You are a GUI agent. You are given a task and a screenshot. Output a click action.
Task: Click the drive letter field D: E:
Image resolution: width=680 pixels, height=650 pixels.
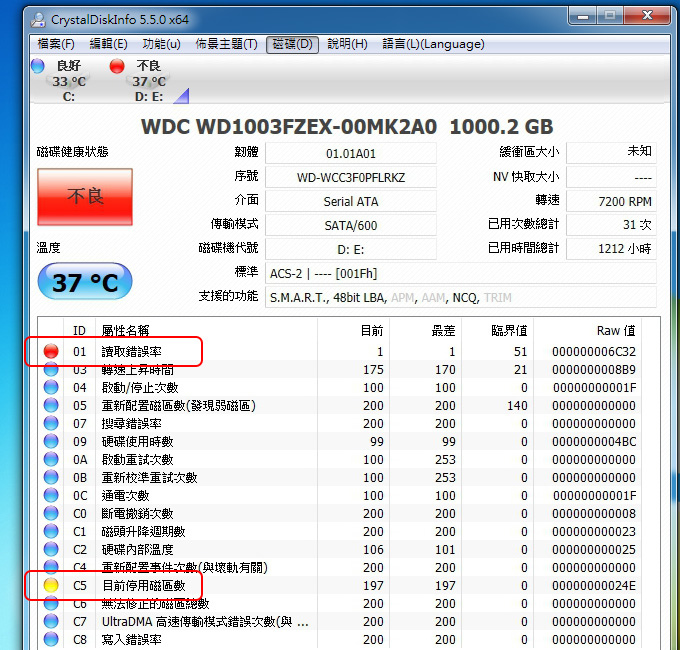tap(351, 250)
